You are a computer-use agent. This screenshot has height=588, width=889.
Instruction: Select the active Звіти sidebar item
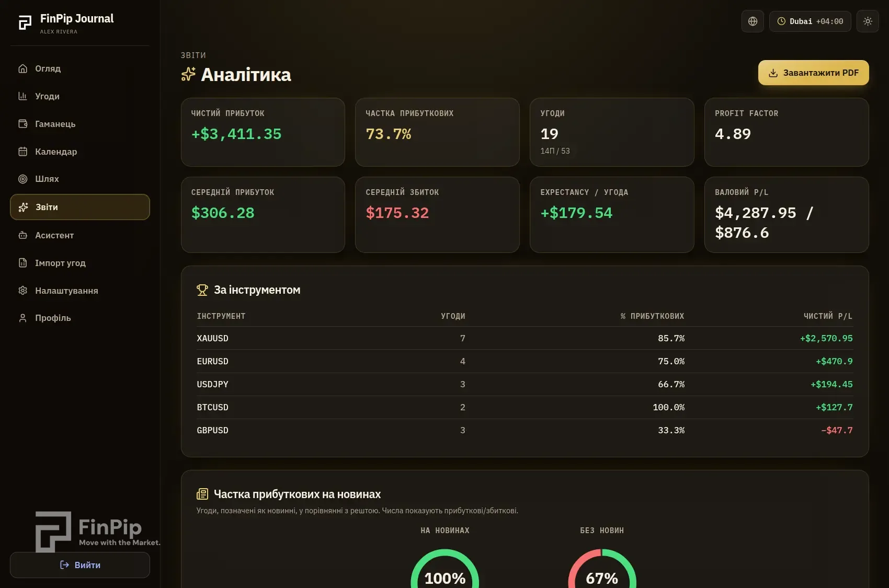point(80,207)
